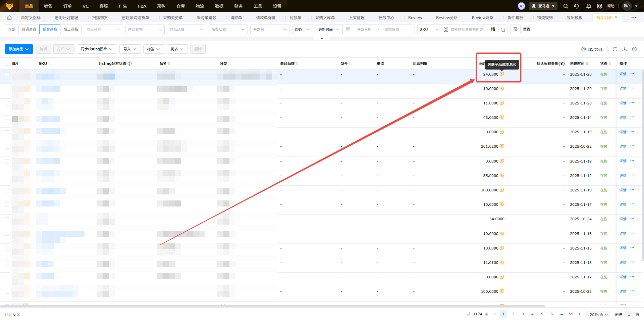644x320 pixels.
Task: Check the row with cost 11.0000
Action: pos(7,103)
